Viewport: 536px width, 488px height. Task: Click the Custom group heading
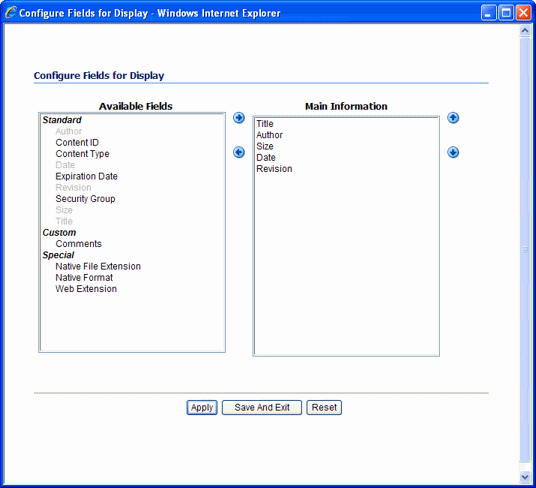59,232
